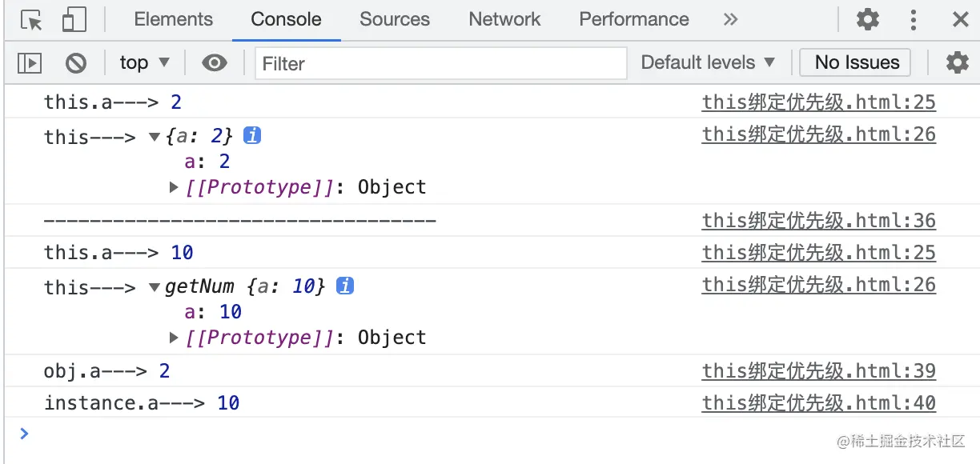Image resolution: width=980 pixels, height=464 pixels.
Task: Open the Default levels dropdown
Action: click(x=708, y=62)
